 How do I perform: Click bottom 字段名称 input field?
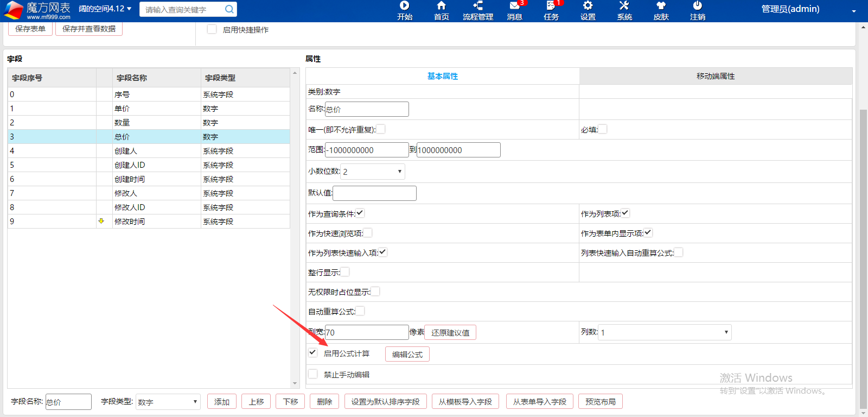[68, 402]
